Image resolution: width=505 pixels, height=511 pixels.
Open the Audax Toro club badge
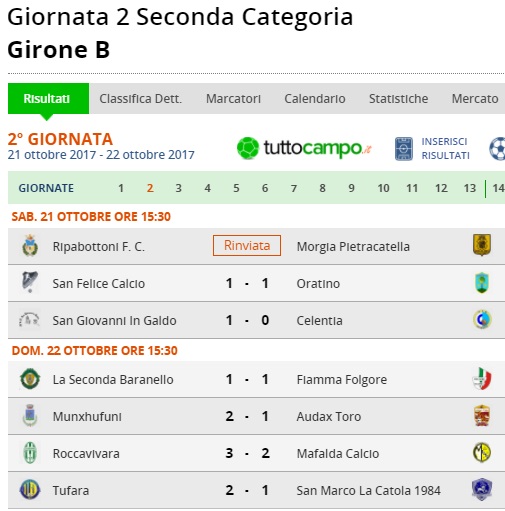482,416
